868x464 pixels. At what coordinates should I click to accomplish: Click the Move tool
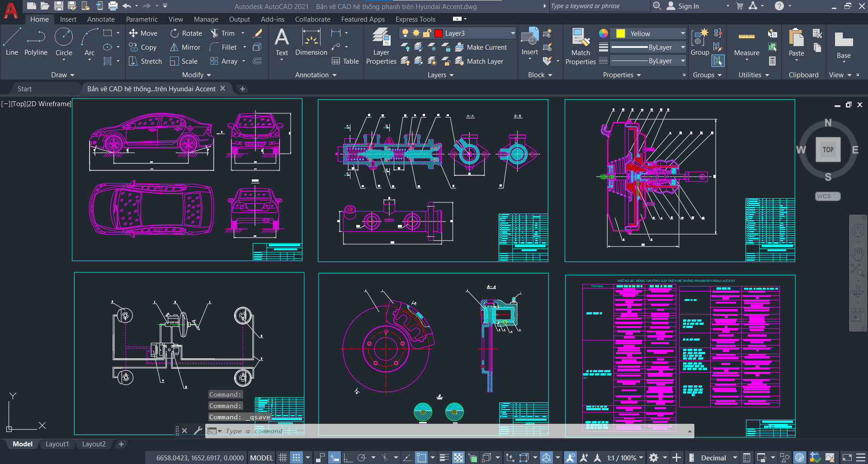pyautogui.click(x=143, y=33)
